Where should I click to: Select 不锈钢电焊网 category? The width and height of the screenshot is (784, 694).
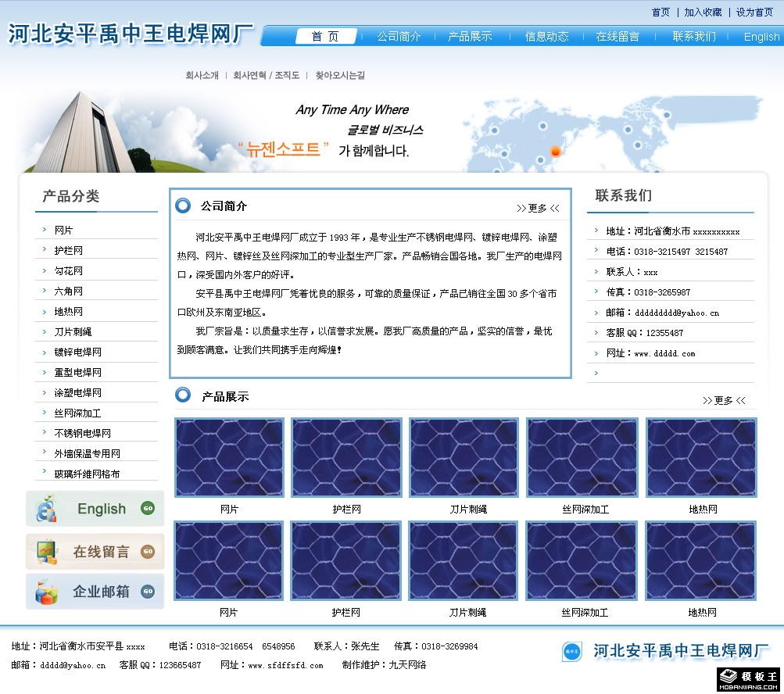click(83, 433)
